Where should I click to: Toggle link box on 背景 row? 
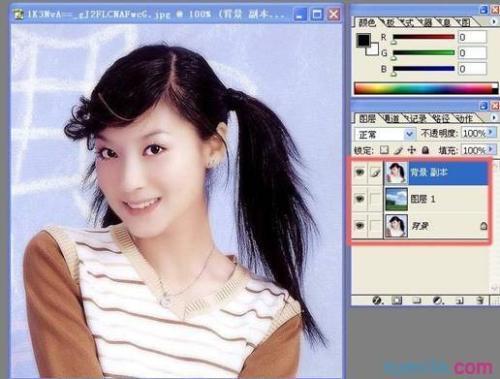(375, 226)
